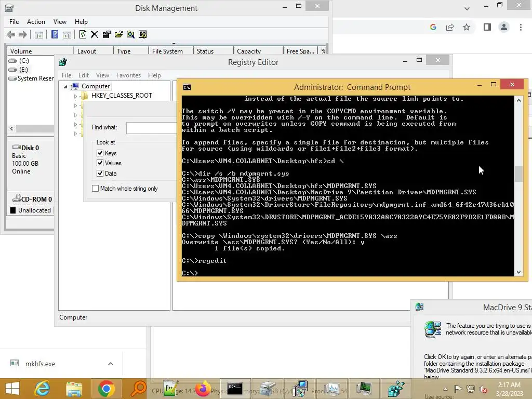Click the Status column header
The height and width of the screenshot is (399, 532).
click(x=214, y=51)
